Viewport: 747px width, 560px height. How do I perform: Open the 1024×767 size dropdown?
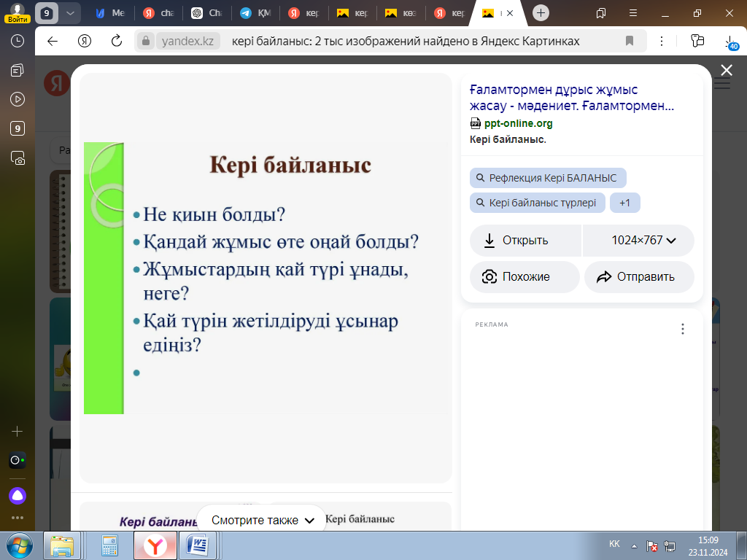(638, 241)
